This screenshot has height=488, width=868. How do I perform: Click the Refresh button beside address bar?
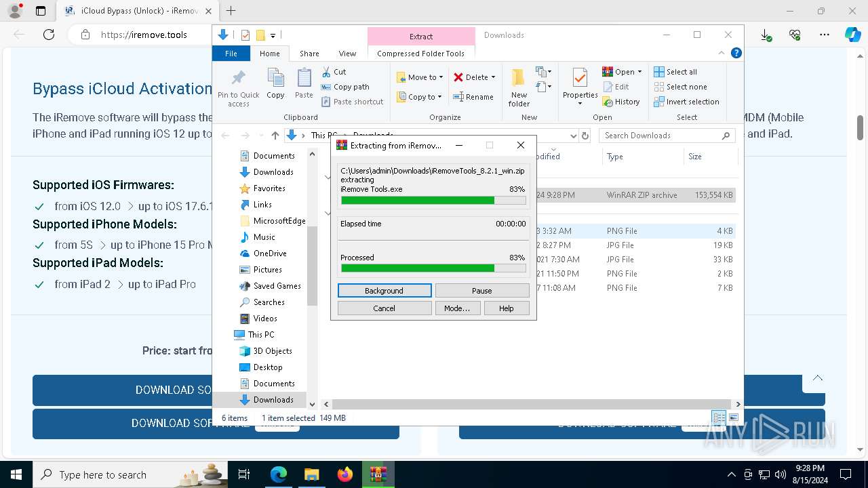pos(585,136)
